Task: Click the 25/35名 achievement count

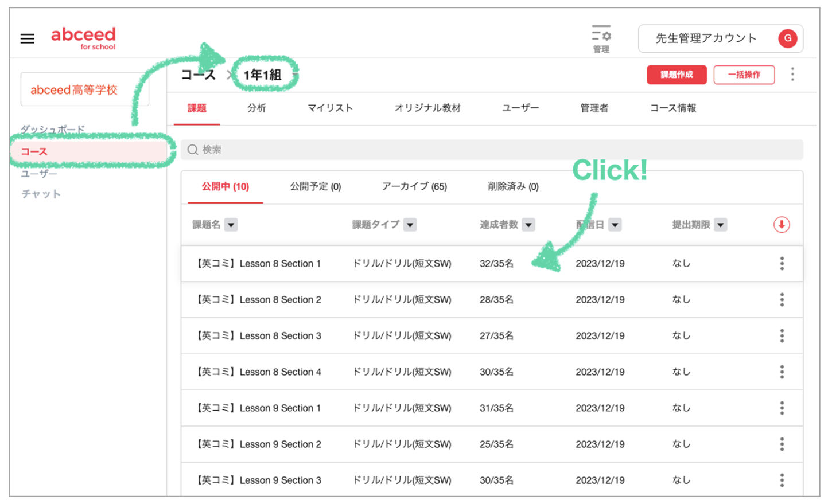Action: pyautogui.click(x=496, y=444)
